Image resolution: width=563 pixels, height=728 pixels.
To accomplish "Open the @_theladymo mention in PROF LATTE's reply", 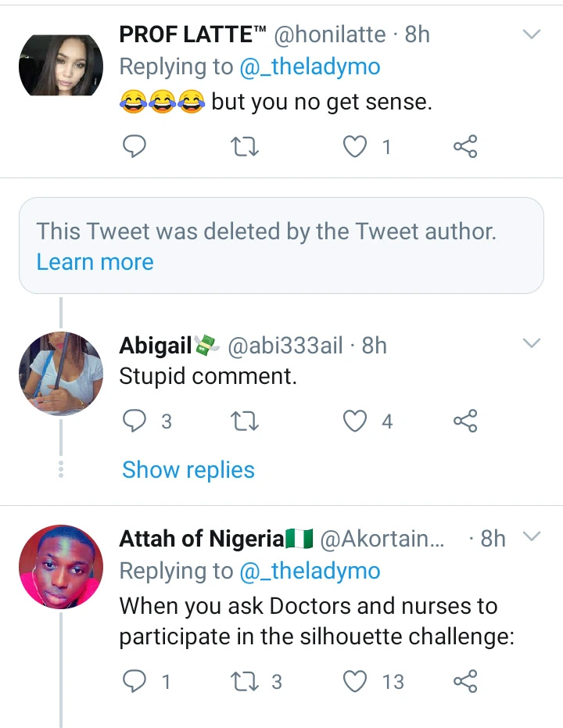I will tap(310, 67).
